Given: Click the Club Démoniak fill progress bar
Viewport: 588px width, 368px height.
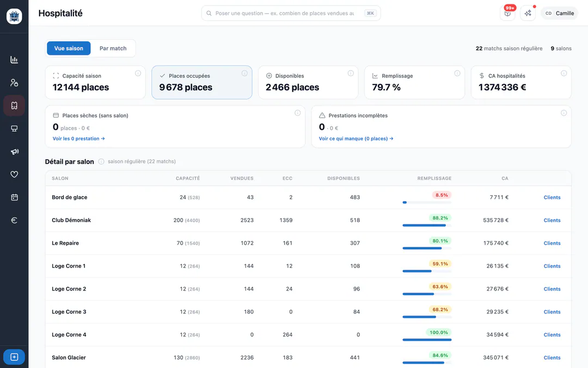Looking at the screenshot, I should 427,225.
